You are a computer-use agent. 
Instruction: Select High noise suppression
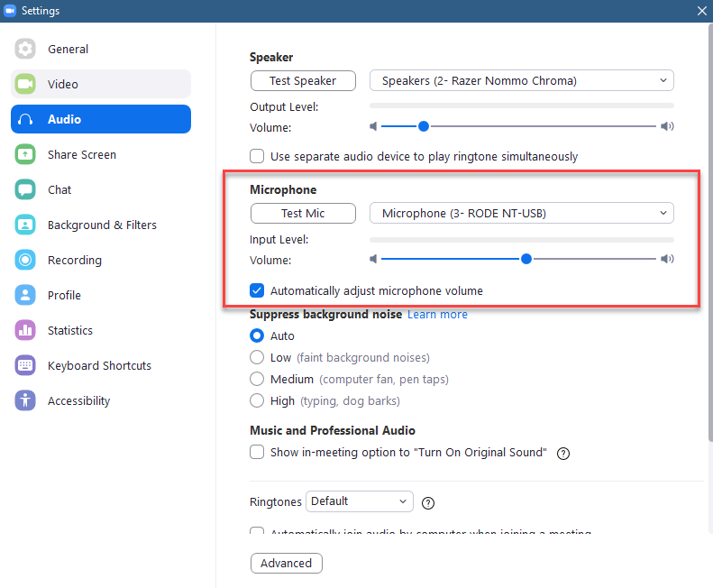(x=257, y=400)
